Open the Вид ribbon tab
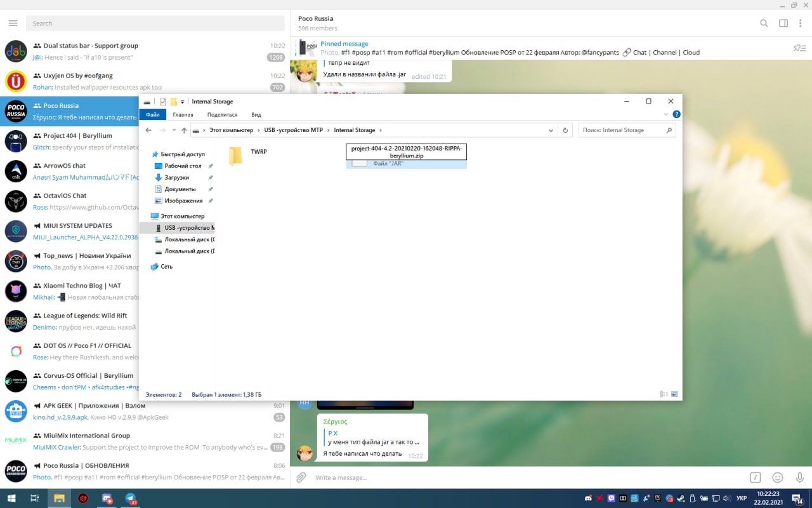Viewport: 812px width, 508px height. coord(256,115)
